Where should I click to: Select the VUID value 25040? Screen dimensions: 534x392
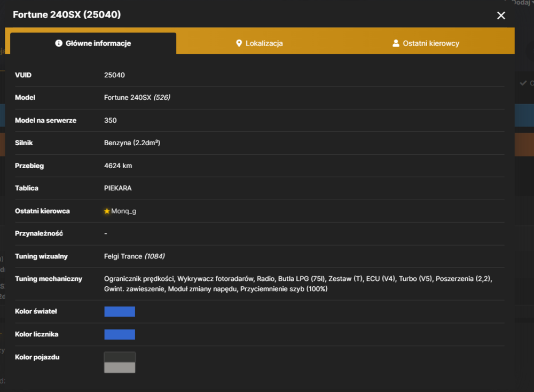pos(114,75)
